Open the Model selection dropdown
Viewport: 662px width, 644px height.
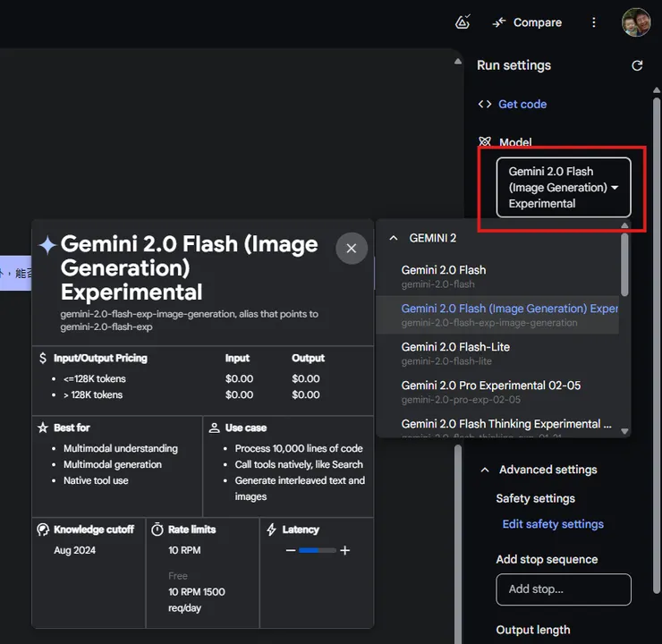(564, 187)
